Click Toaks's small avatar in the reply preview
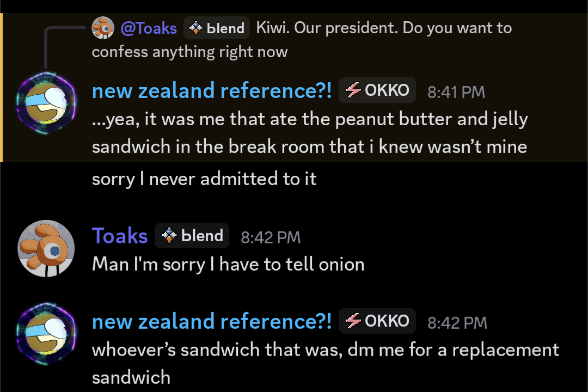This screenshot has width=588, height=392. click(x=102, y=28)
